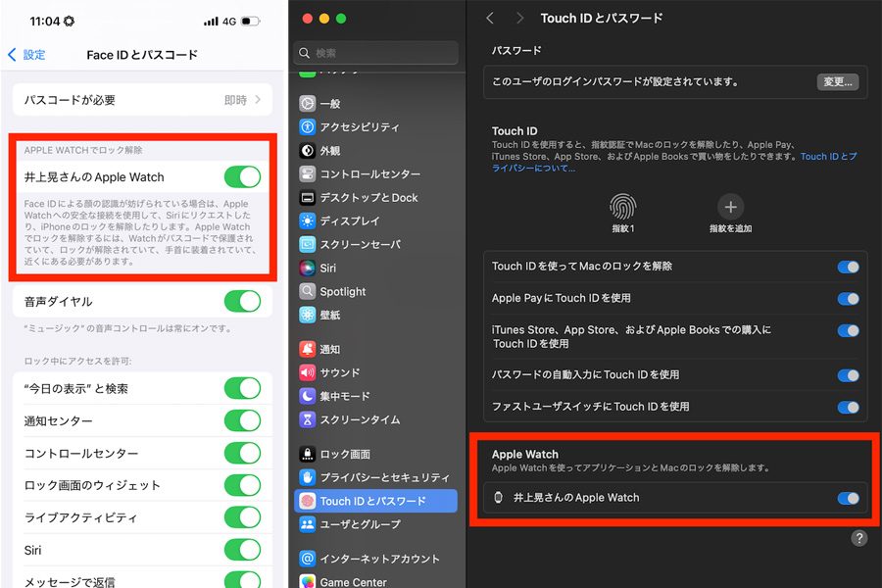Click the アクセシビリティ icon in the sidebar
The width and height of the screenshot is (882, 588).
point(307,127)
